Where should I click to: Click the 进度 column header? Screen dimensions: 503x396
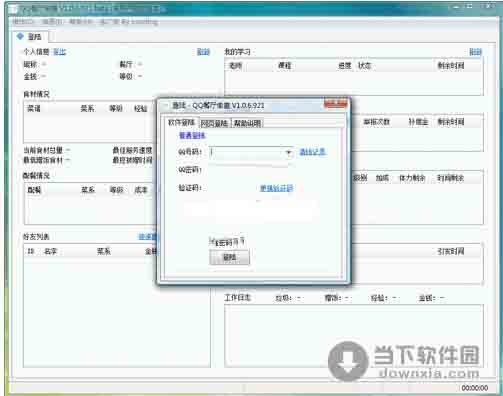(344, 66)
